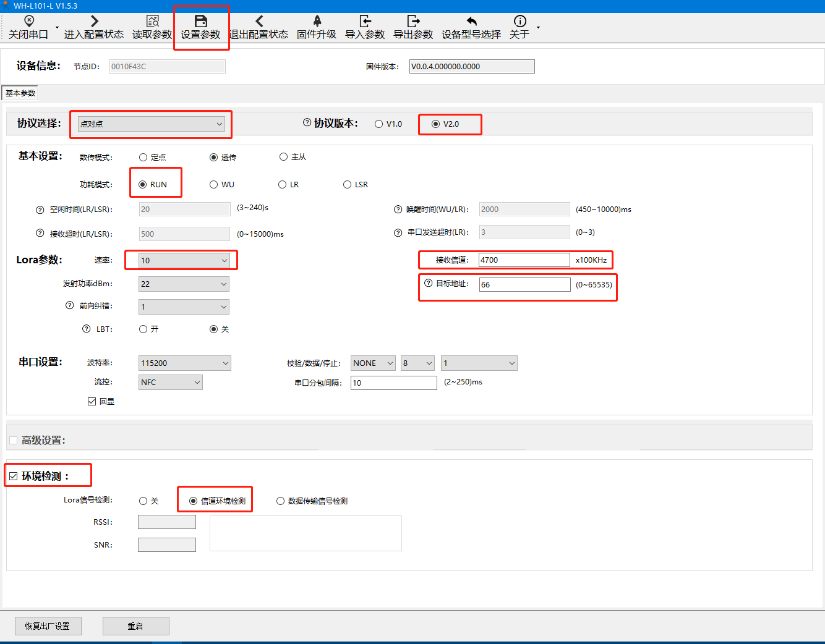Screen dimensions: 825x644
Task: Click the 恢复出厂设置 button
Action: [x=48, y=626]
